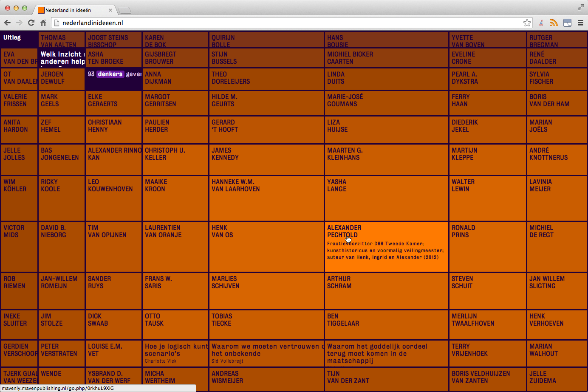Click the page document icon in address bar
588x392 pixels.
pyautogui.click(x=57, y=23)
